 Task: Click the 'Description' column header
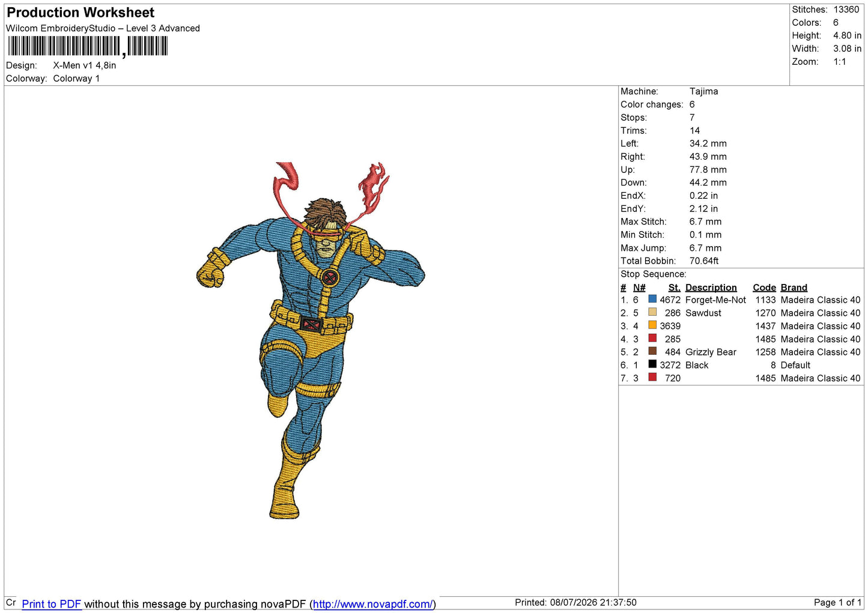tap(711, 288)
